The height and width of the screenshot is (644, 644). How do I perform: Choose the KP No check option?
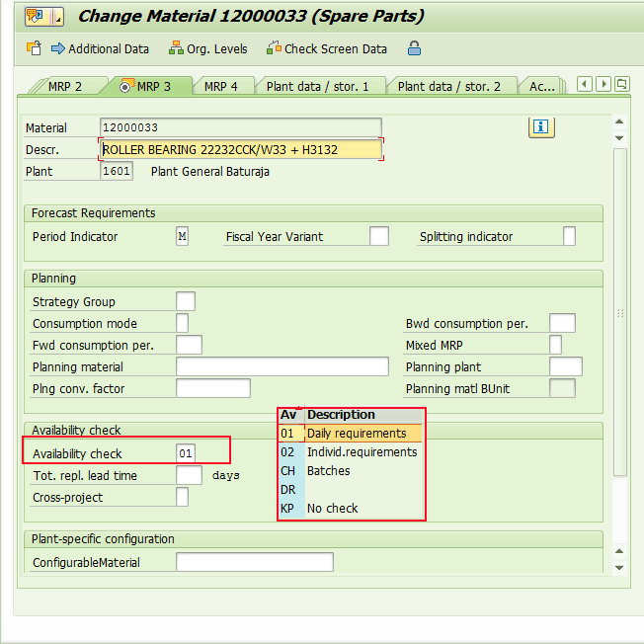pos(332,509)
